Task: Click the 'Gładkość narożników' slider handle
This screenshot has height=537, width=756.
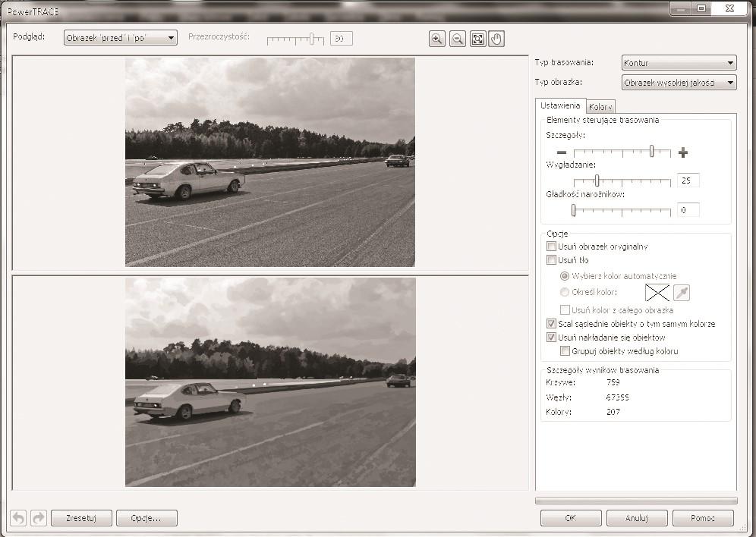Action: coord(573,210)
